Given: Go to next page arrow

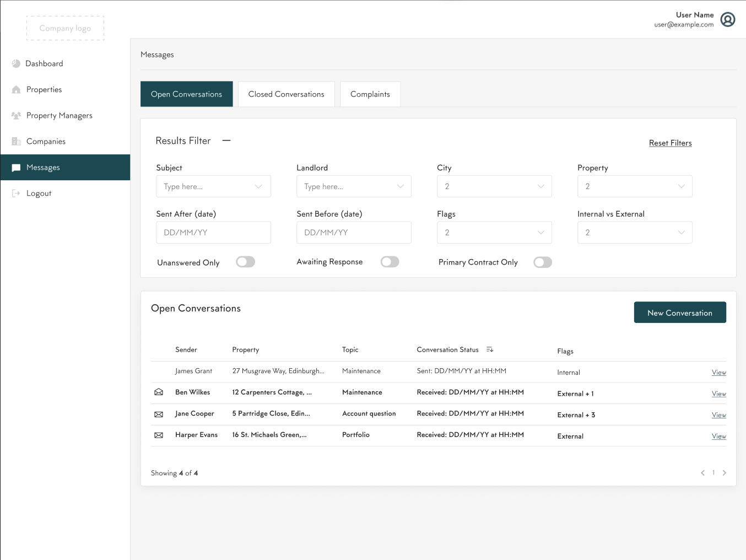Looking at the screenshot, I should [x=725, y=473].
